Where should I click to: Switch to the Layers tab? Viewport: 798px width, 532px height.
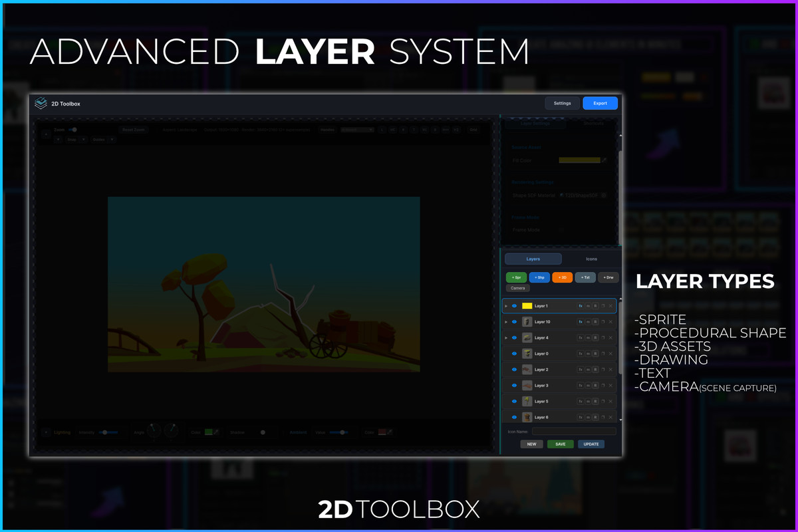click(533, 259)
